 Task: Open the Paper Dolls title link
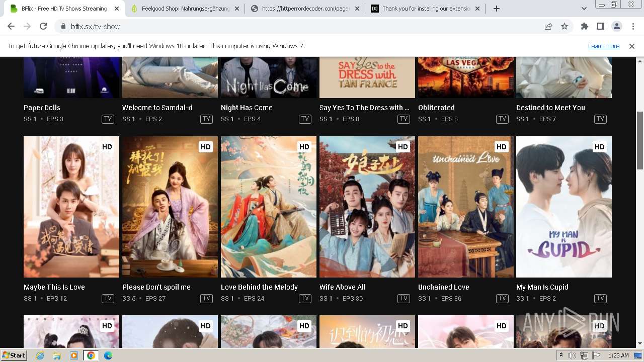point(42,108)
